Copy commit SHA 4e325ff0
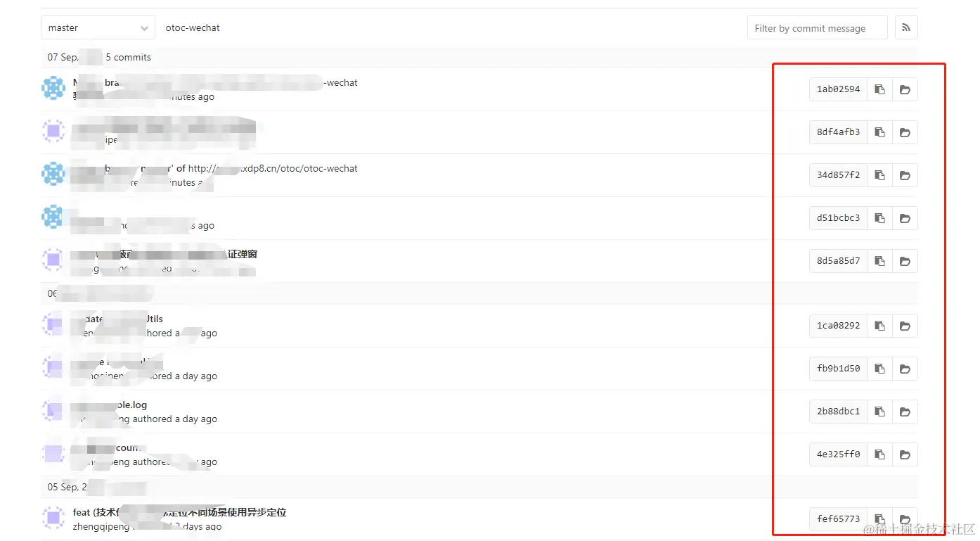The width and height of the screenshot is (980, 541). (x=879, y=454)
